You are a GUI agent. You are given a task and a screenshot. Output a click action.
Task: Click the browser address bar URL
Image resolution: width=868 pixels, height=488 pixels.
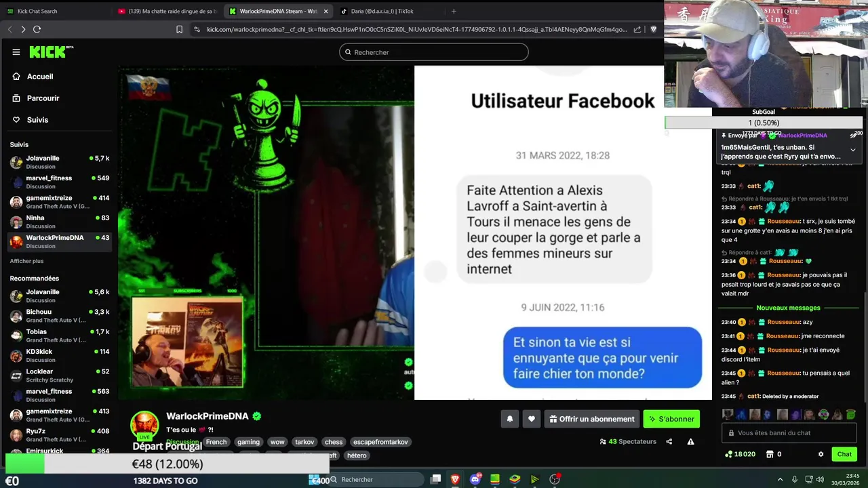(x=416, y=29)
